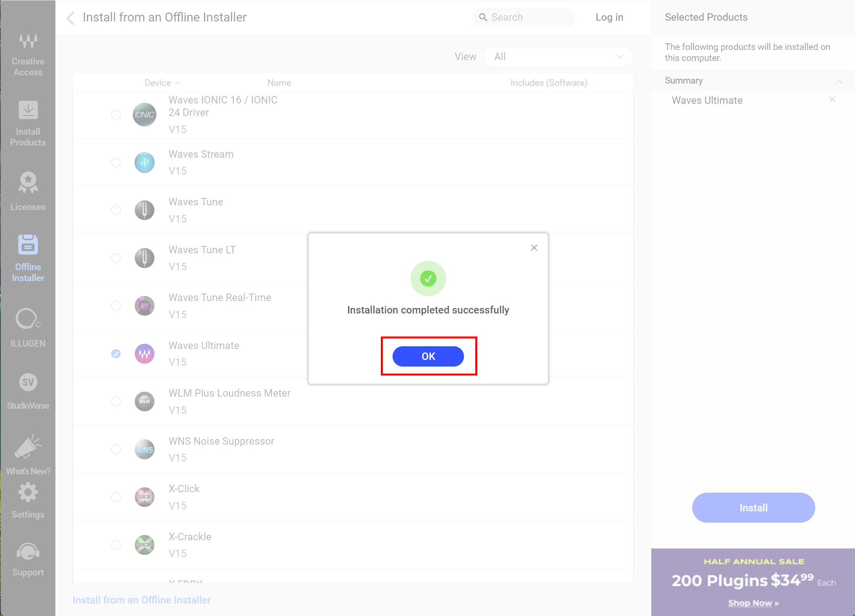
Task: Click Log in
Action: 609,18
